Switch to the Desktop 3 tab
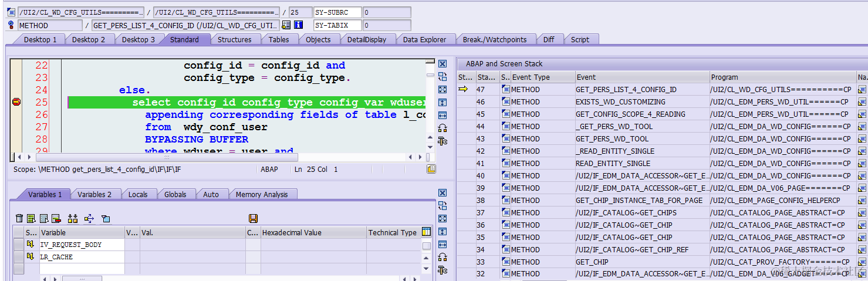Viewport: 868px width, 281px height. (x=139, y=39)
